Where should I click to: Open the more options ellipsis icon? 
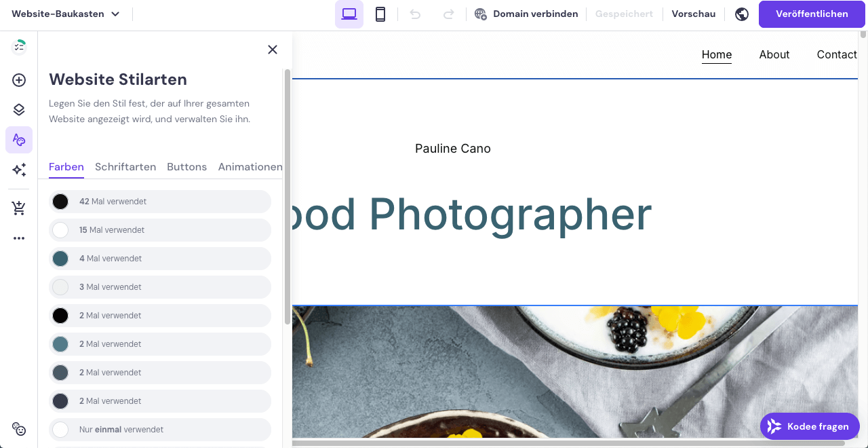(x=19, y=238)
